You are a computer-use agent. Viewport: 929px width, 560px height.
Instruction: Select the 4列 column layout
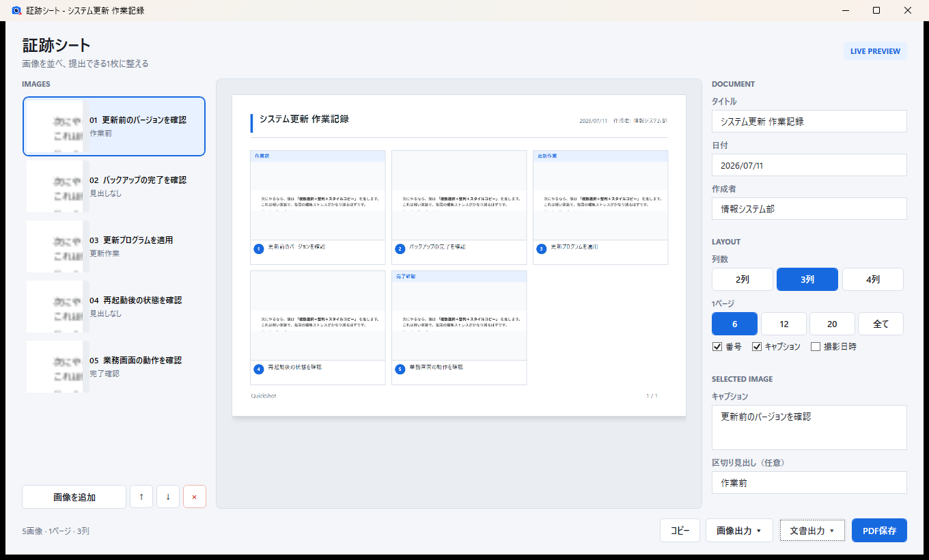873,279
